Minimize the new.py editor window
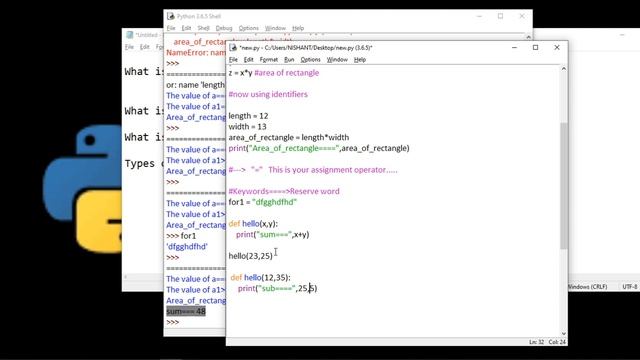The width and height of the screenshot is (640, 360). 514,48
